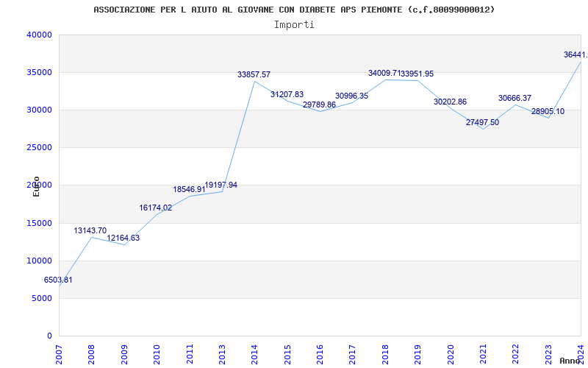
Task: Select the data label 13143.70
Action: (x=90, y=230)
